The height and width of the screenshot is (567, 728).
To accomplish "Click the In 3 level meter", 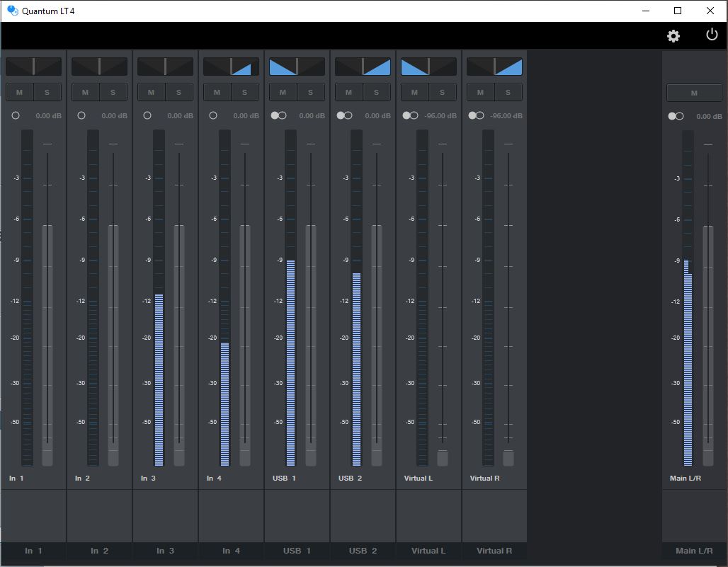I will click(159, 298).
